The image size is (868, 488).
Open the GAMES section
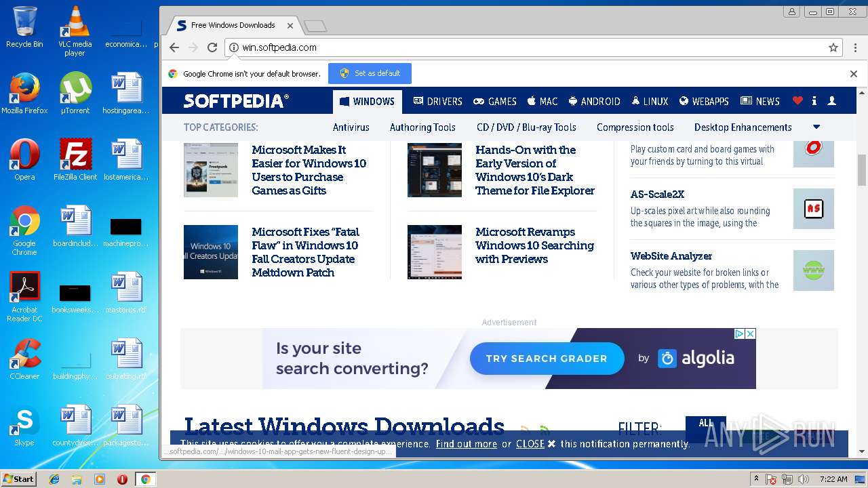pos(495,101)
